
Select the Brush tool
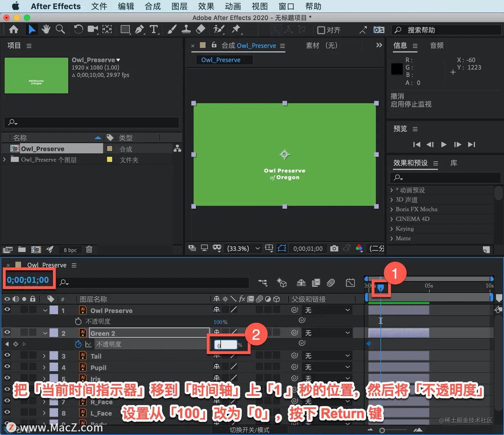click(172, 30)
